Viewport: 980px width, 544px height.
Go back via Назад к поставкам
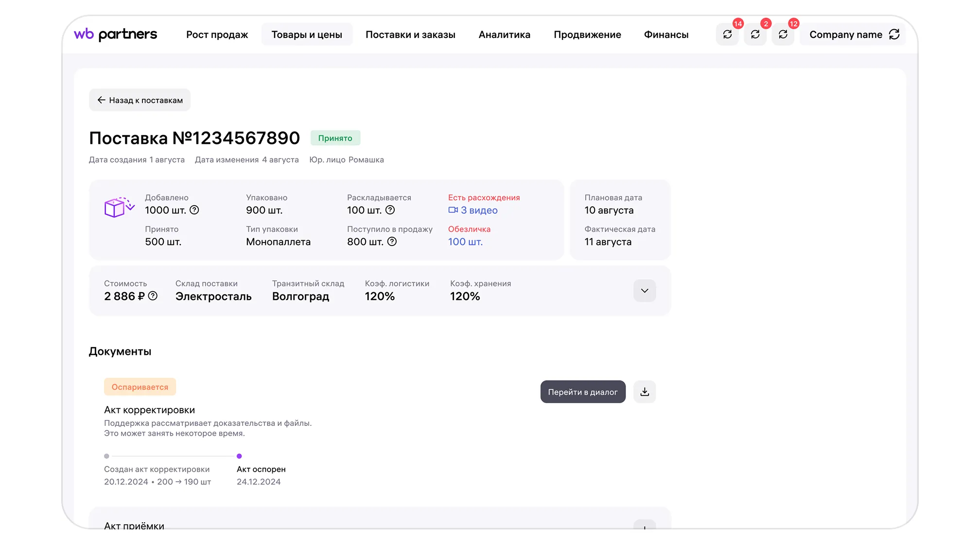[140, 100]
